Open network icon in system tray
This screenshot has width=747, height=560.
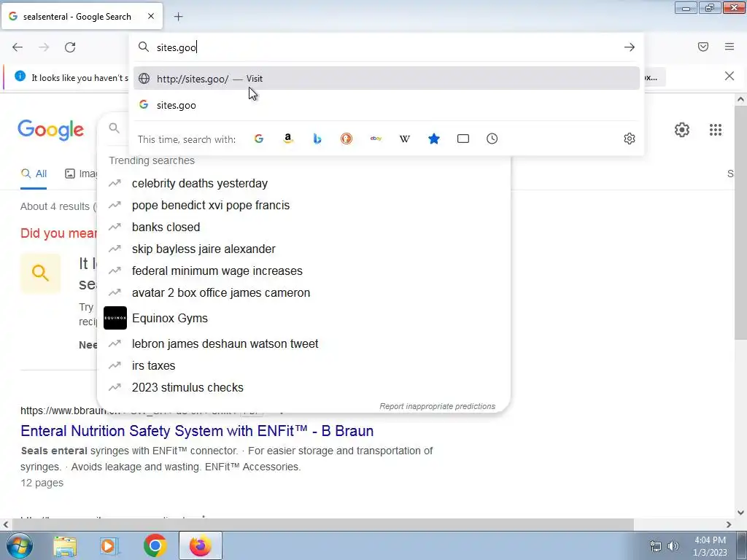[x=656, y=546]
